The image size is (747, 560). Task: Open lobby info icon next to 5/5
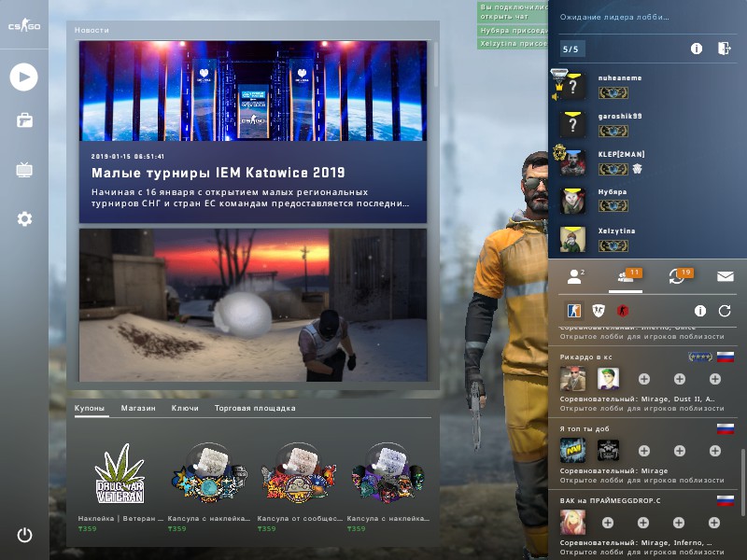(x=697, y=49)
